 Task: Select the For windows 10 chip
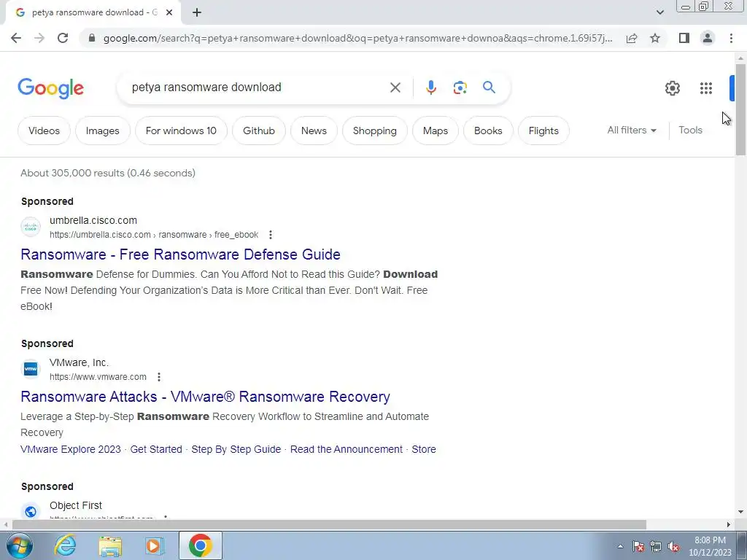pyautogui.click(x=181, y=131)
